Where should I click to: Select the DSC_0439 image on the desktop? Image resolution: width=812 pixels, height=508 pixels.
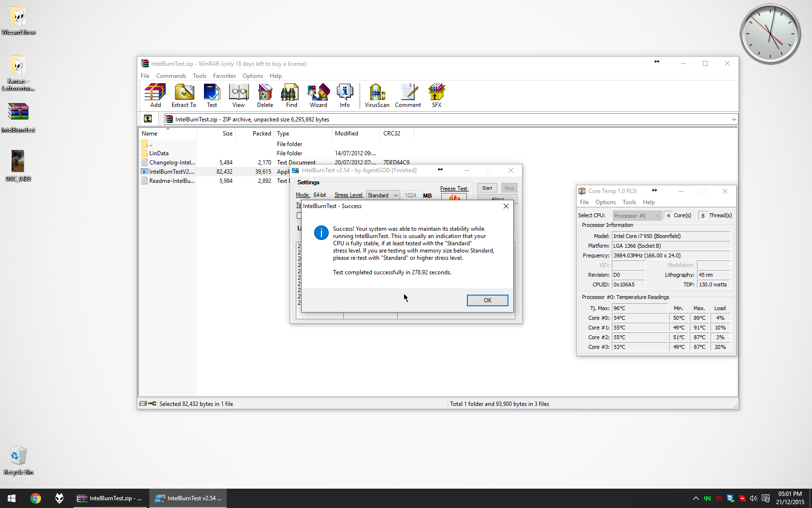click(x=18, y=166)
